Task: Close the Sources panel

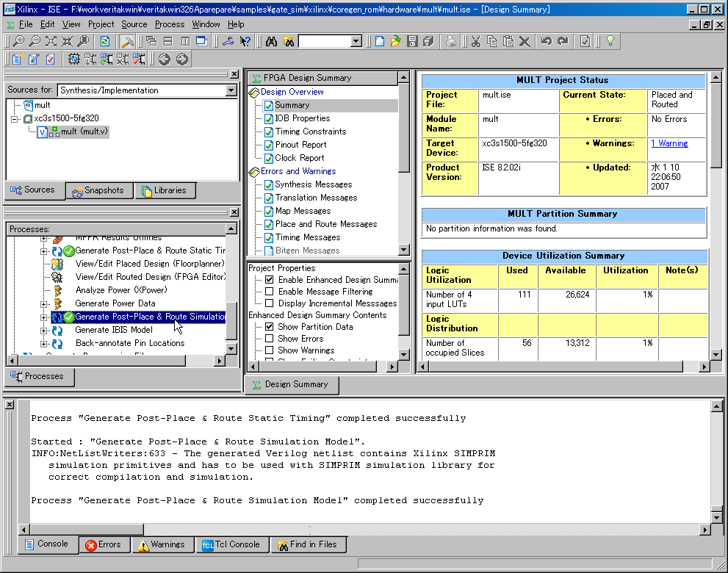Action: 234,74
